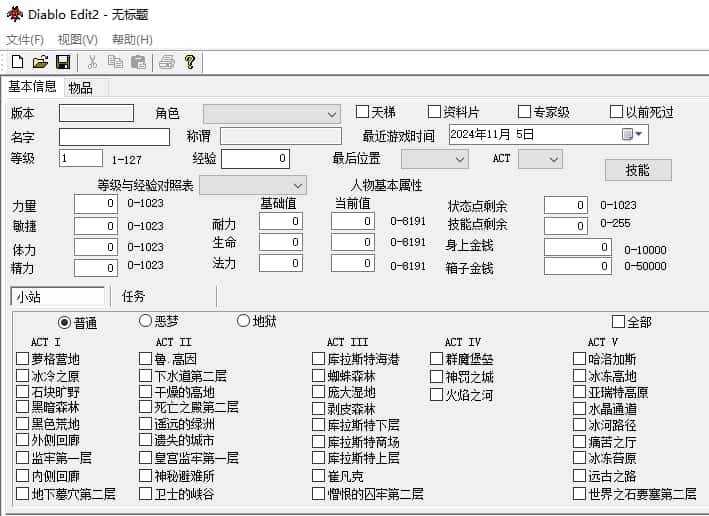This screenshot has width=709, height=516.
Task: Click the 敏捷 value field
Action: coord(96,226)
